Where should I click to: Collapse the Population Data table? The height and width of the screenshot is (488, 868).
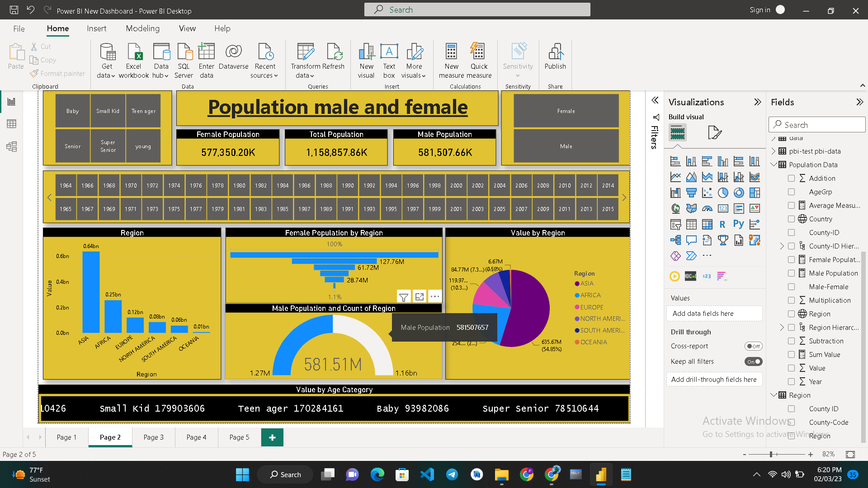774,164
